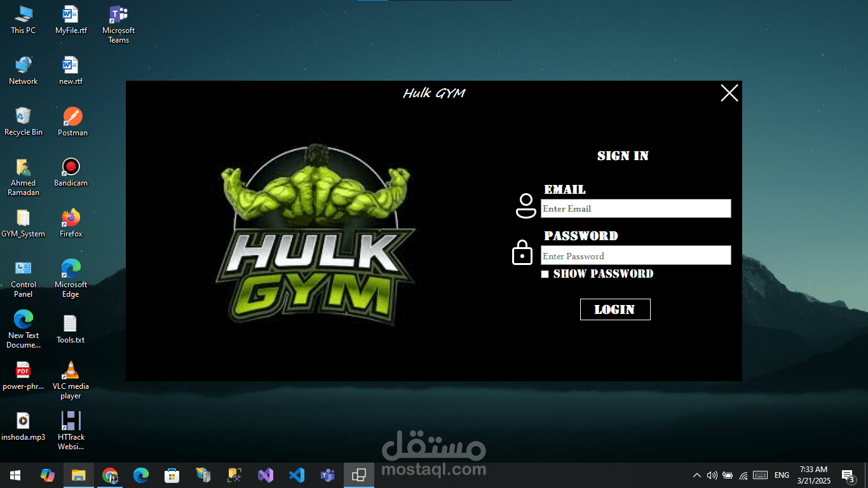Open Visual Studio from the taskbar
The image size is (868, 488).
pyautogui.click(x=266, y=475)
